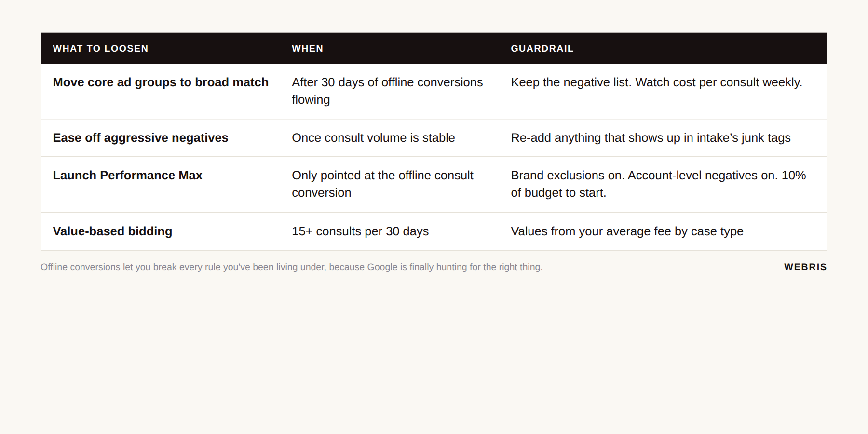Viewport: 868px width, 434px height.
Task: Click 'Only pointed at the offline consult conversion'
Action: 382,184
